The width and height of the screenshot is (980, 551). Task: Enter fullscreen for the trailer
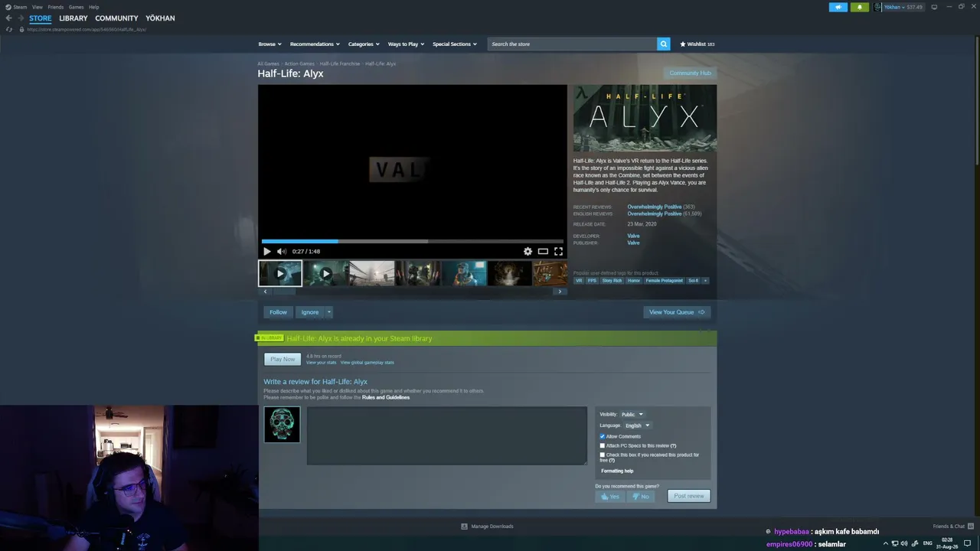(558, 251)
